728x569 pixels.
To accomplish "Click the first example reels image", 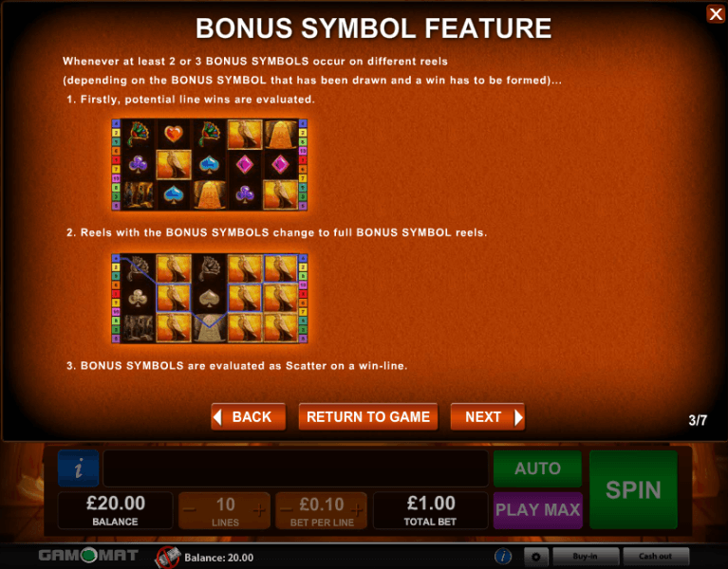I will pos(210,165).
